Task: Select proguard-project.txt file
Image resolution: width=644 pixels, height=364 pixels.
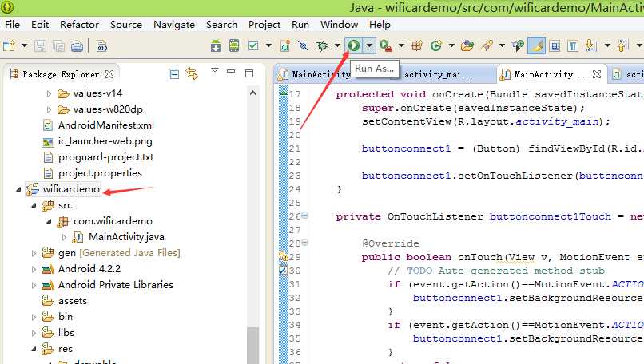Action: coord(106,157)
